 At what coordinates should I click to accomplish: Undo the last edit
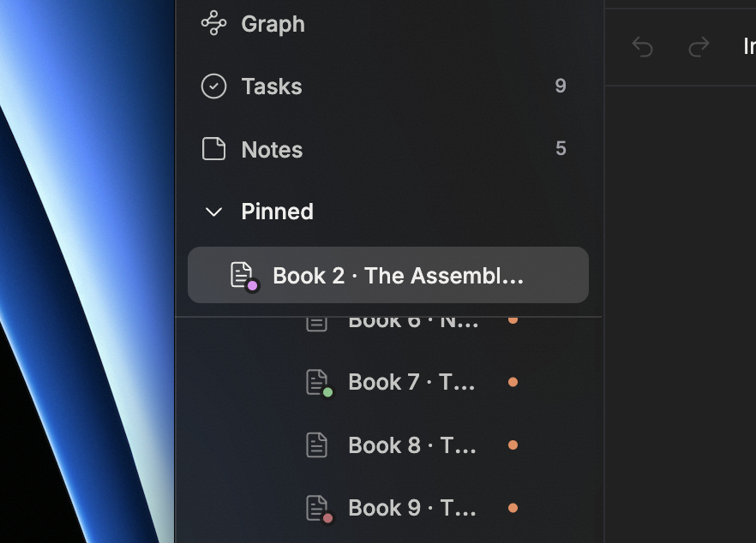point(642,47)
